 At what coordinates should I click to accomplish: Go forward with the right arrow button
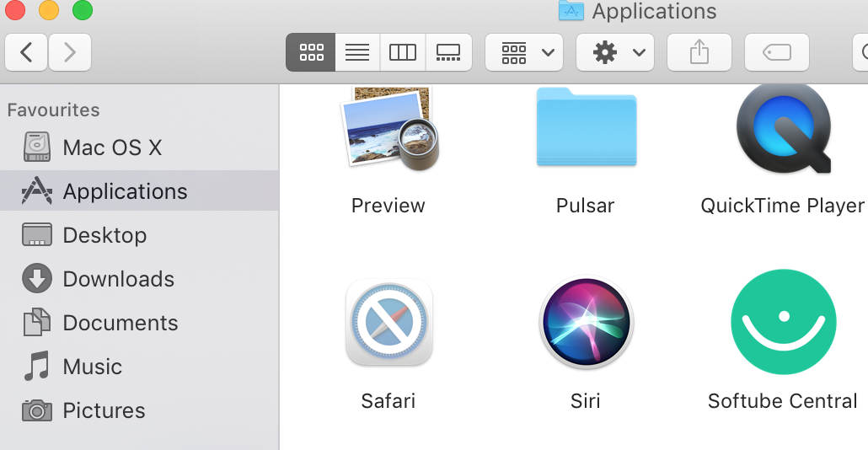pyautogui.click(x=70, y=52)
